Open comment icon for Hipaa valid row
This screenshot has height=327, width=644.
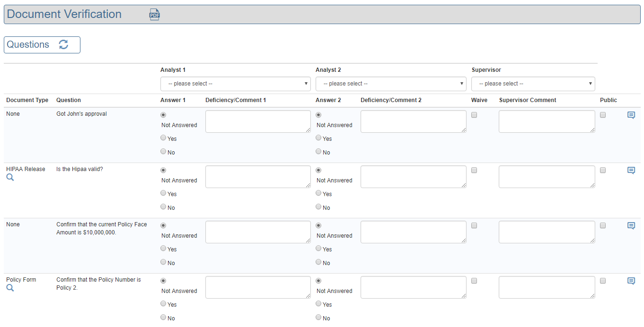[631, 171]
